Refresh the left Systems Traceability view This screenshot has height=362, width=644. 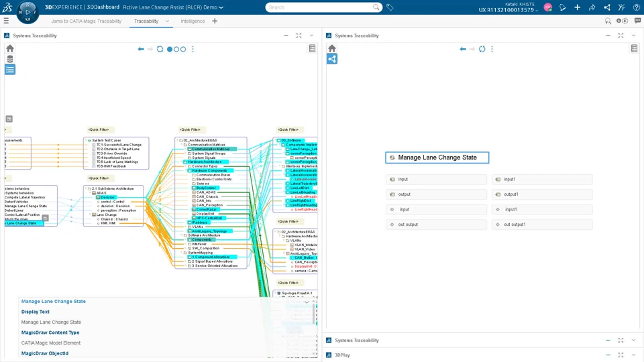click(x=160, y=49)
